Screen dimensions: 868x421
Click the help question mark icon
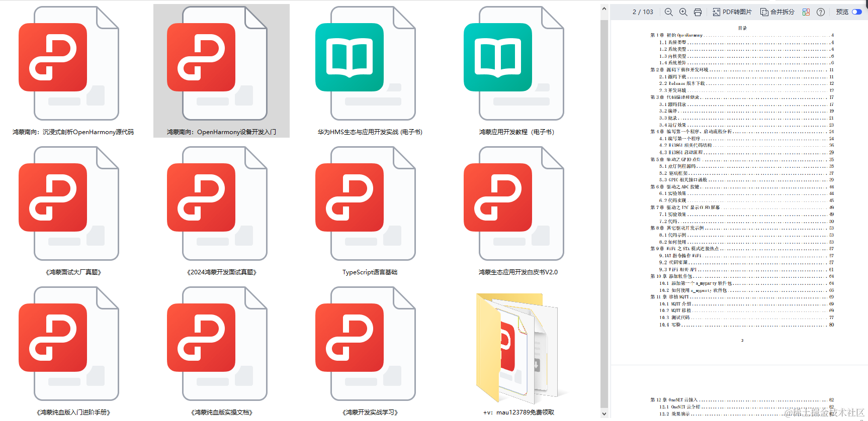point(821,12)
